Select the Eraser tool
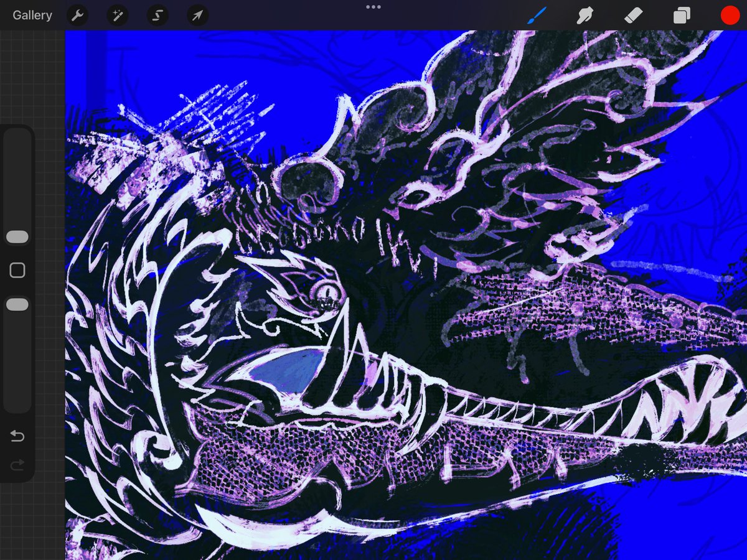This screenshot has width=747, height=560. coord(633,16)
